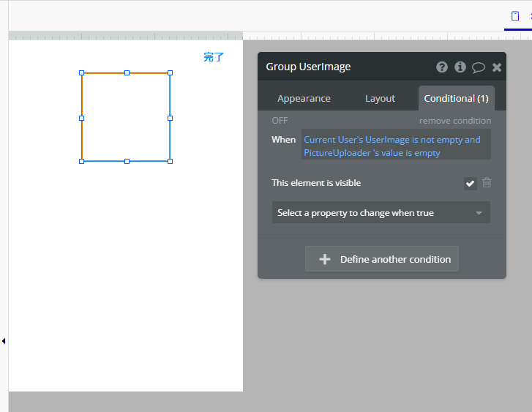Switch to the Layout tab
This screenshot has height=412, width=532.
click(x=380, y=98)
